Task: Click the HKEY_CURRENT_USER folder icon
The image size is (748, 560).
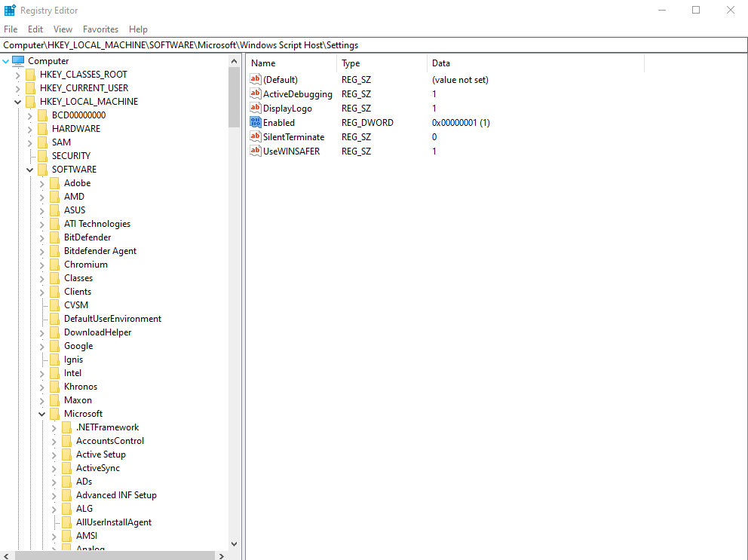Action: (30, 88)
